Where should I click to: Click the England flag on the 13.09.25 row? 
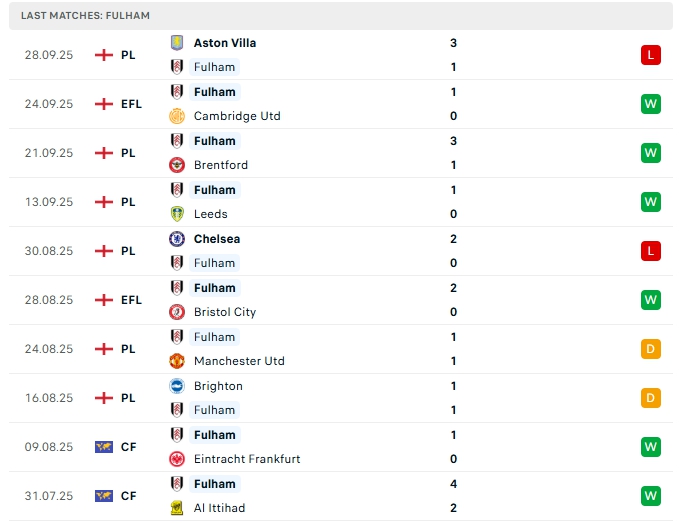tap(103, 202)
